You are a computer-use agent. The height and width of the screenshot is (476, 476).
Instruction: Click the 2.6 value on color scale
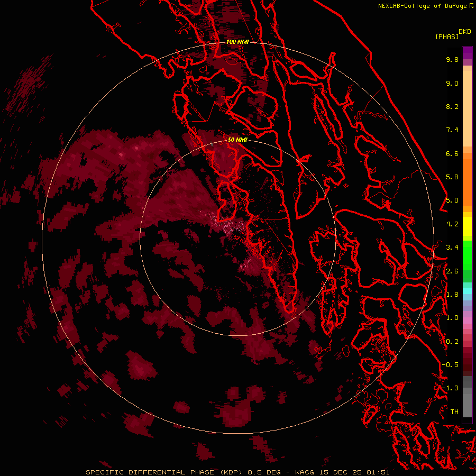click(452, 271)
